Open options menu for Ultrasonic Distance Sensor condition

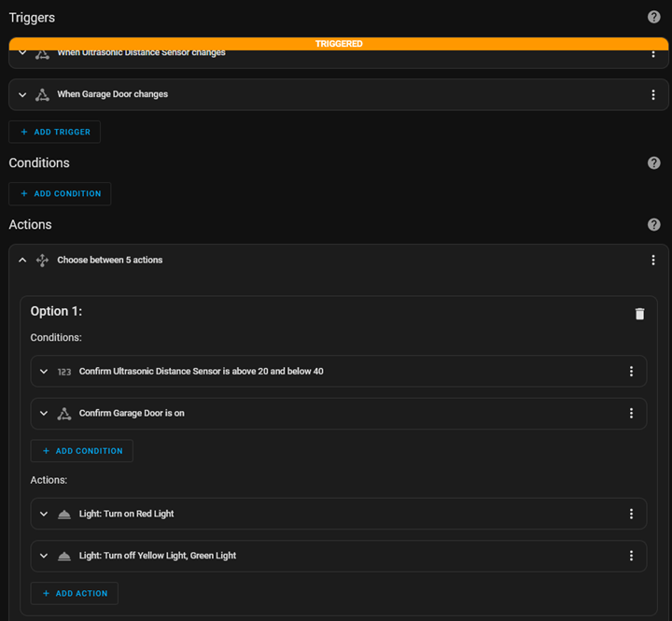coord(631,371)
